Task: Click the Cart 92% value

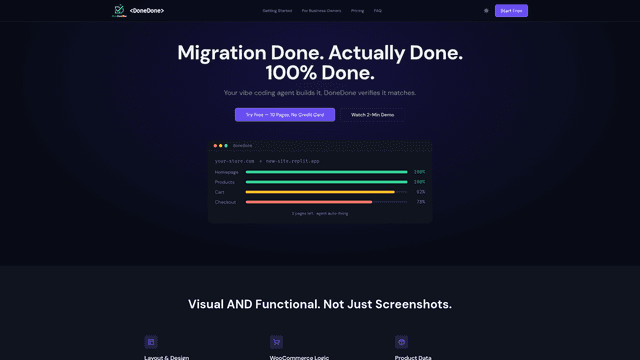Action: 421,192
